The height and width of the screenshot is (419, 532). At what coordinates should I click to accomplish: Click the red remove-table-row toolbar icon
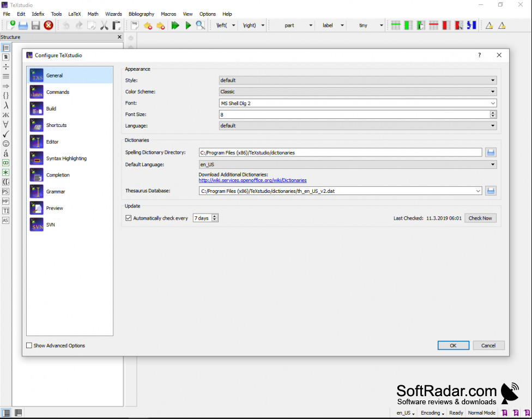433,25
